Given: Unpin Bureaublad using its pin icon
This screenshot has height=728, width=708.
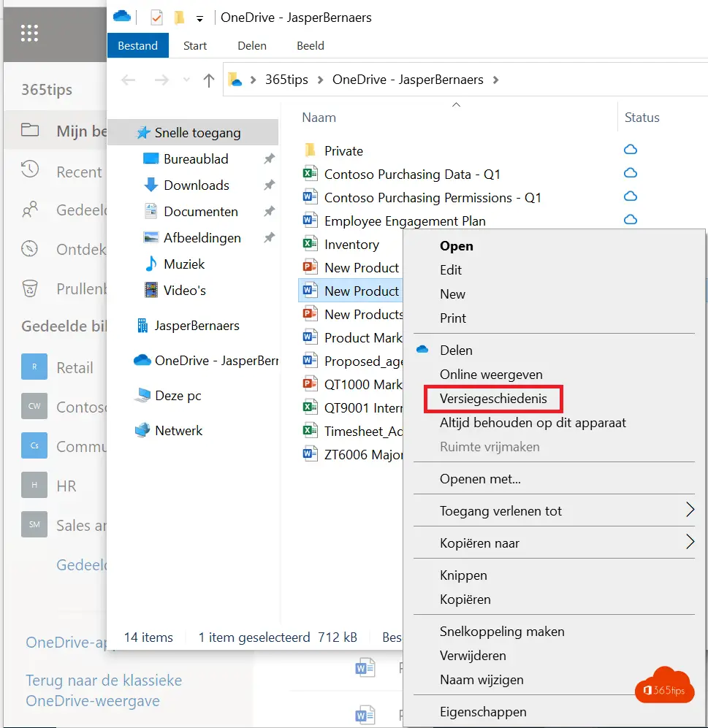Looking at the screenshot, I should (x=270, y=158).
